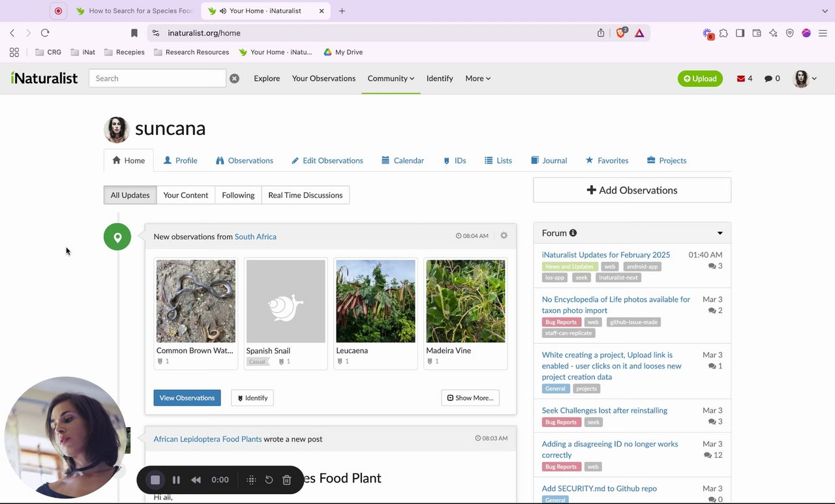Click the red recording indicator tab button
The height and width of the screenshot is (504, 835).
[x=58, y=11]
